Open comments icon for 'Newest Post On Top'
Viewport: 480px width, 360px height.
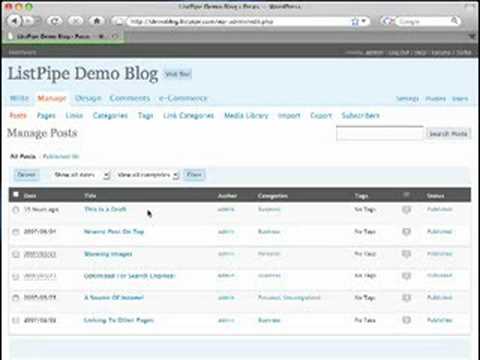point(406,231)
